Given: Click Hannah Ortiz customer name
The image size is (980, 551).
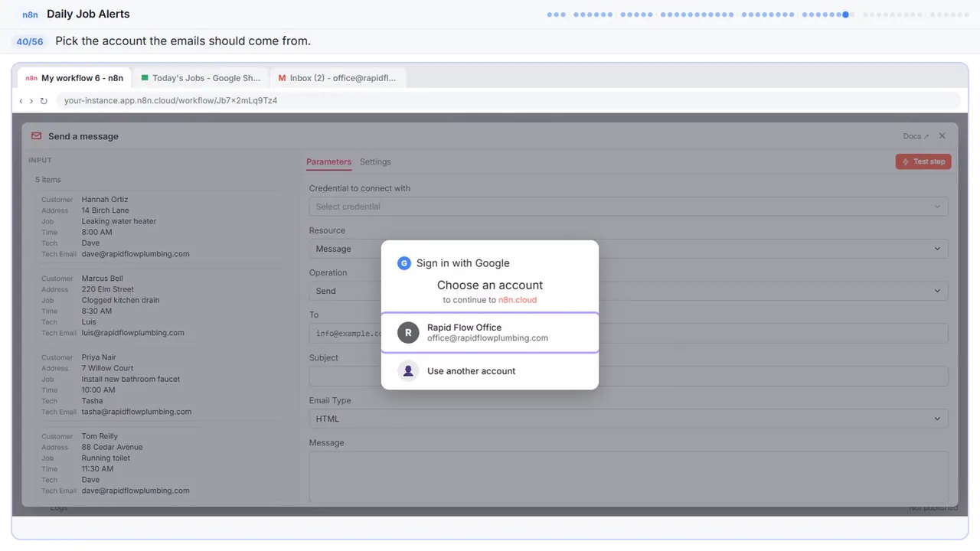Looking at the screenshot, I should (105, 200).
